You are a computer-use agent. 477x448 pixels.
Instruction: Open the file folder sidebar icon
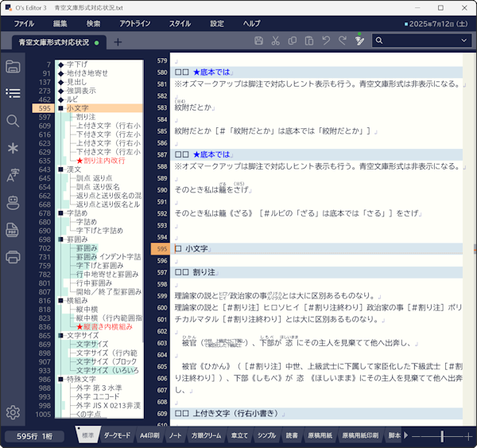tap(13, 66)
